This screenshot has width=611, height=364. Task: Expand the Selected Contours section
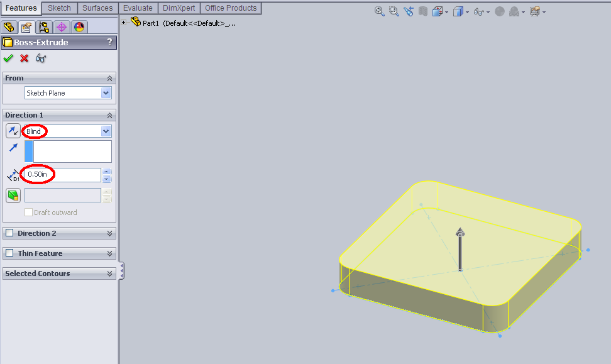coord(109,273)
